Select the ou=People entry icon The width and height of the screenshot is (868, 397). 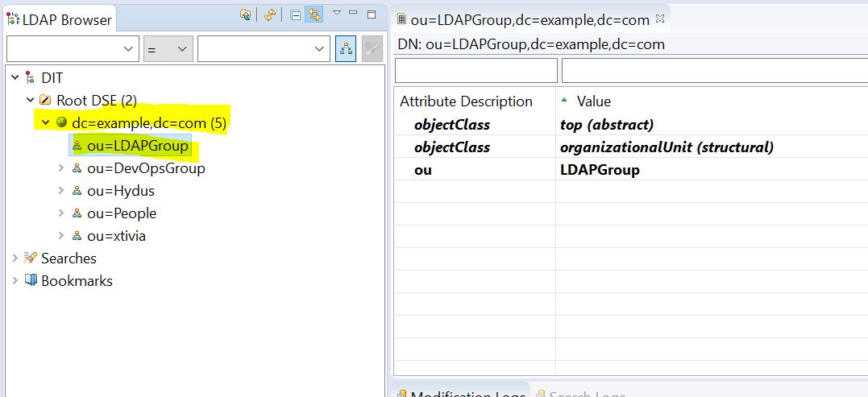(x=77, y=213)
